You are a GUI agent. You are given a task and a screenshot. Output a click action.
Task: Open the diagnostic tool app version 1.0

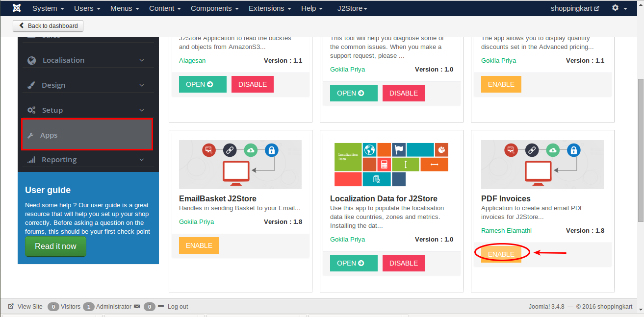(x=354, y=93)
